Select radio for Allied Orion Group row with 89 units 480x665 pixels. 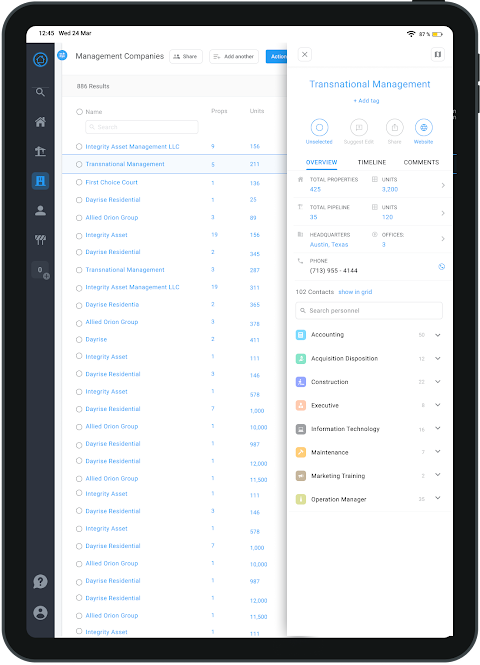point(79,218)
